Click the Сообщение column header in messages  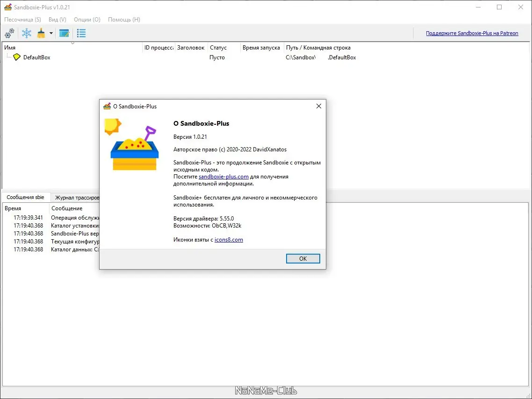tap(74, 208)
